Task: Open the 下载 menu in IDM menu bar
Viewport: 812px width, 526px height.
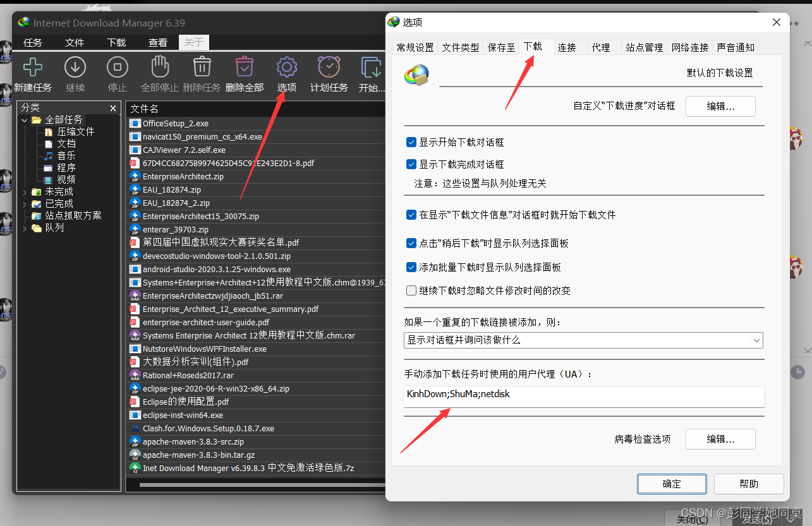Action: point(116,43)
